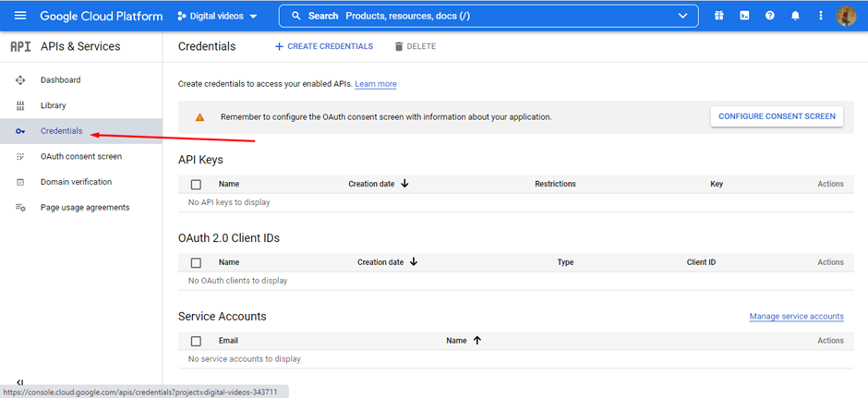Open the hamburger navigation menu
The image size is (868, 398).
point(20,16)
